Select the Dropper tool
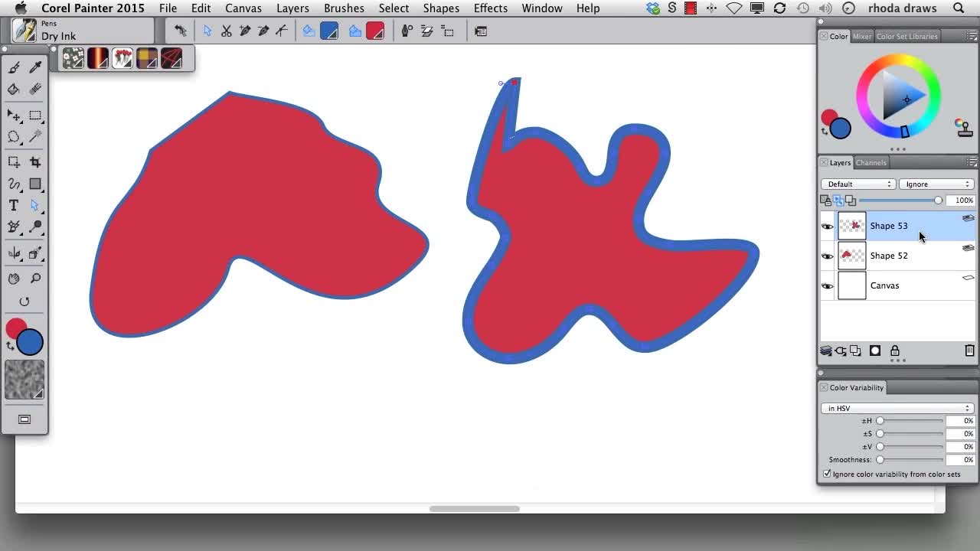The width and height of the screenshot is (980, 551). (35, 67)
